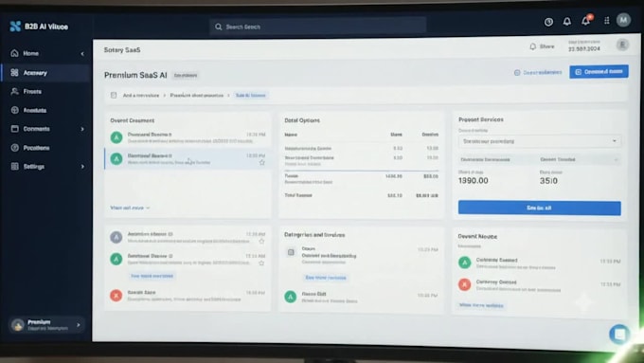Expand the Comments submenu arrow

(x=82, y=129)
